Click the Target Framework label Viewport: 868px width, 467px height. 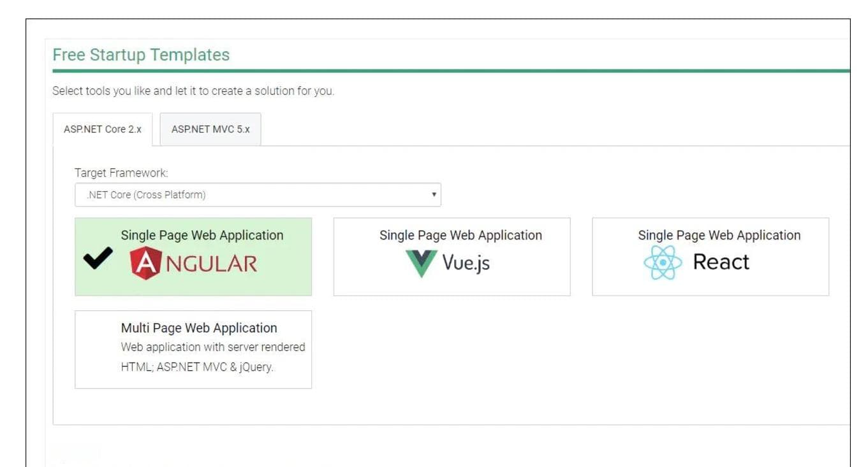[121, 173]
